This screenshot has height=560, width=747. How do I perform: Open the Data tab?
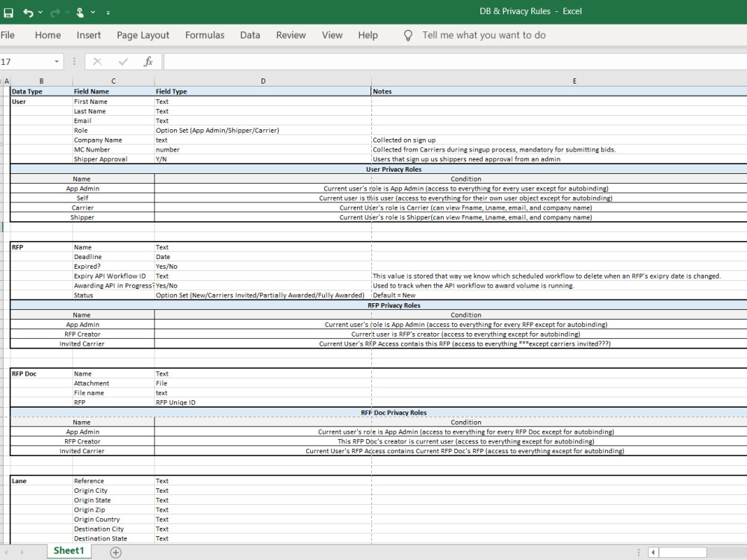pos(250,35)
